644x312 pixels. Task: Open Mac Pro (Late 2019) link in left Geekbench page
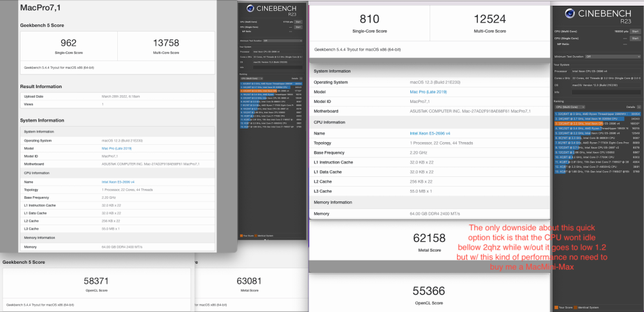[117, 148]
